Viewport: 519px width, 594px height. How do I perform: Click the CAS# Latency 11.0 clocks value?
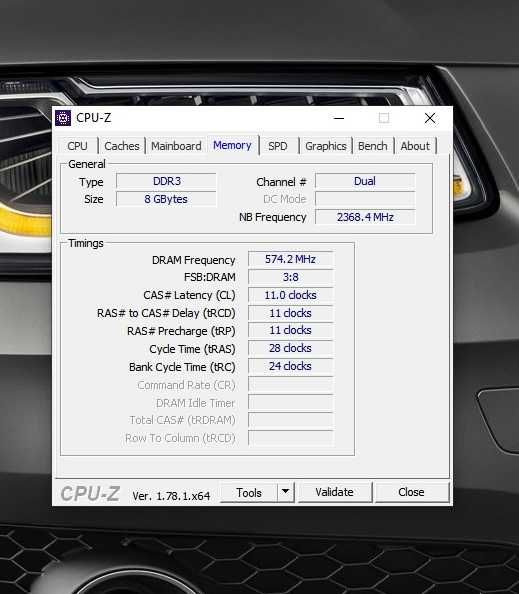[291, 295]
